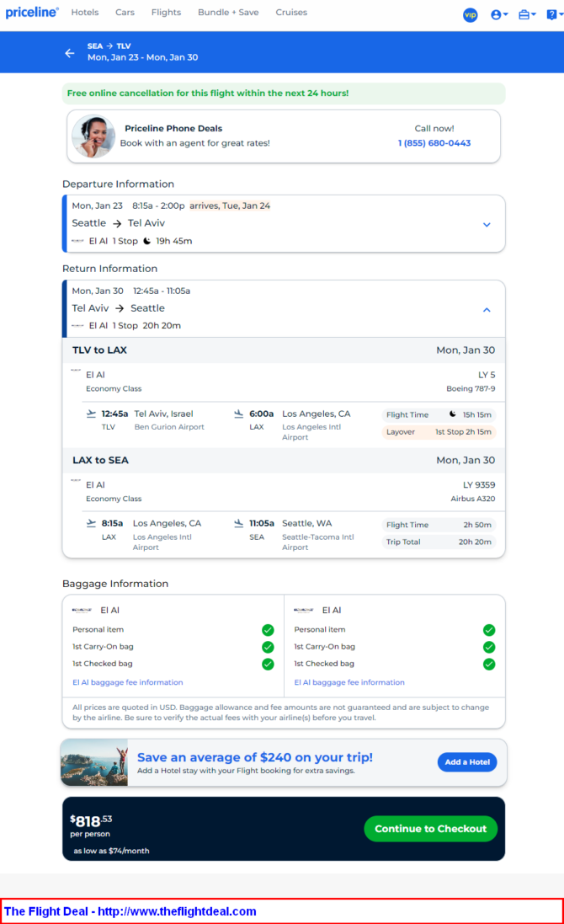This screenshot has height=924, width=564.
Task: Open the help question mark dropdown
Action: pos(554,14)
